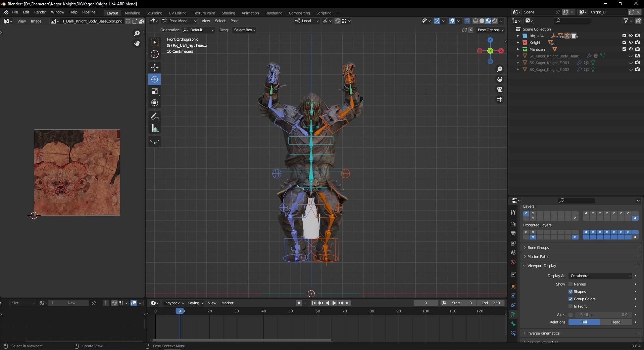This screenshot has width=644, height=350.
Task: Open Display As Octahedral dropdown
Action: [600, 276]
